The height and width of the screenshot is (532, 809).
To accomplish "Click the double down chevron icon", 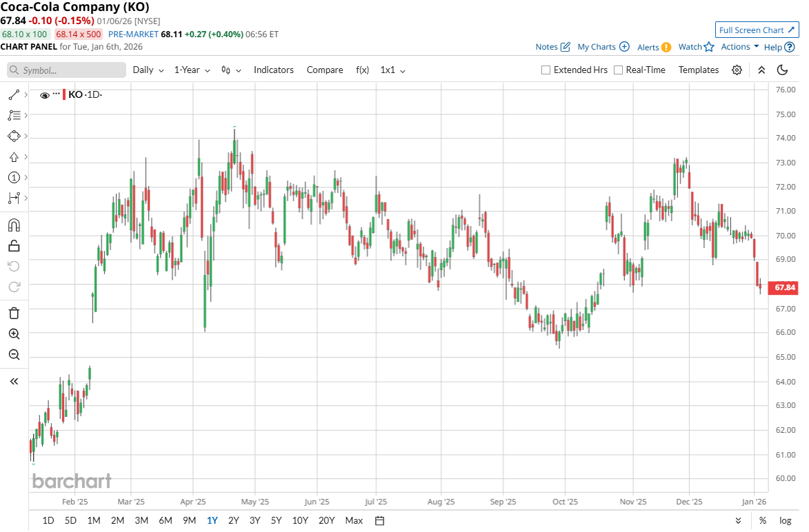I will 739,521.
